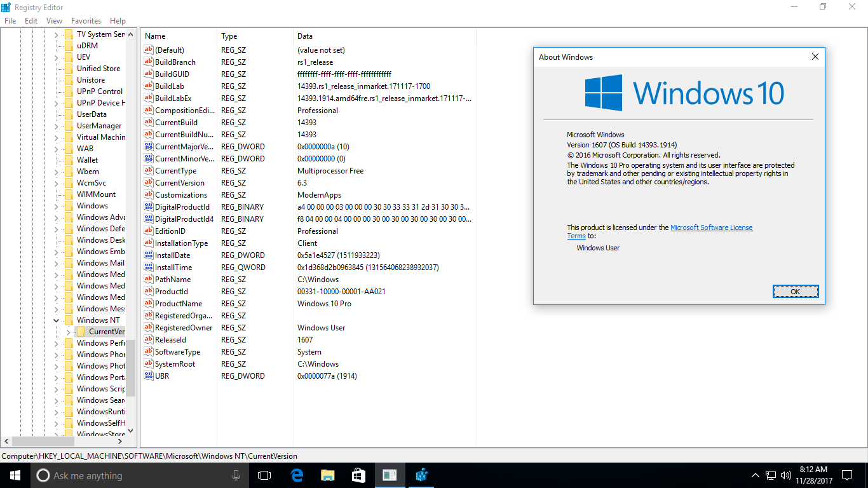
Task: Select the Unified Store tree key
Action: (98, 69)
